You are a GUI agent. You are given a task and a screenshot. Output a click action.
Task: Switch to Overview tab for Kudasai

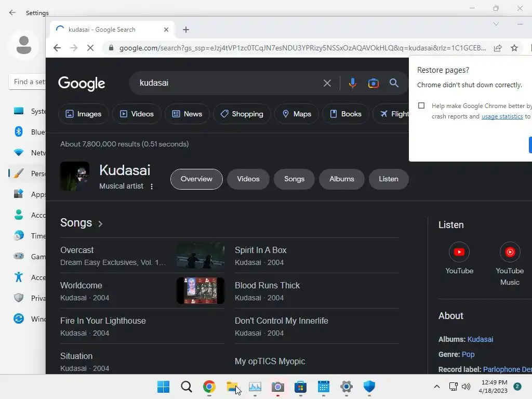click(x=196, y=179)
